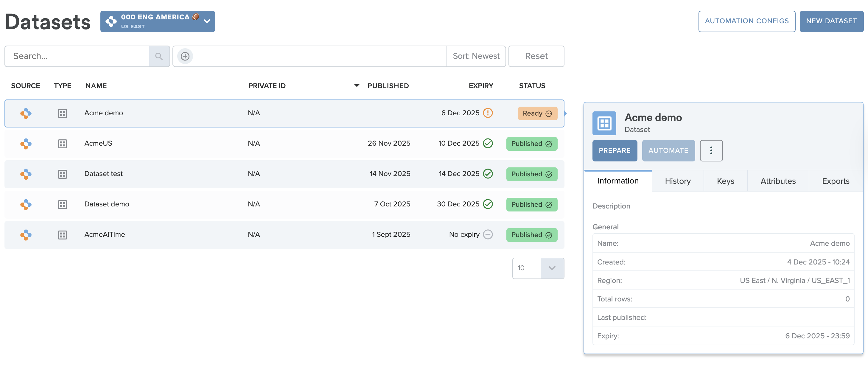Sort by the TYPE column header

tap(62, 86)
